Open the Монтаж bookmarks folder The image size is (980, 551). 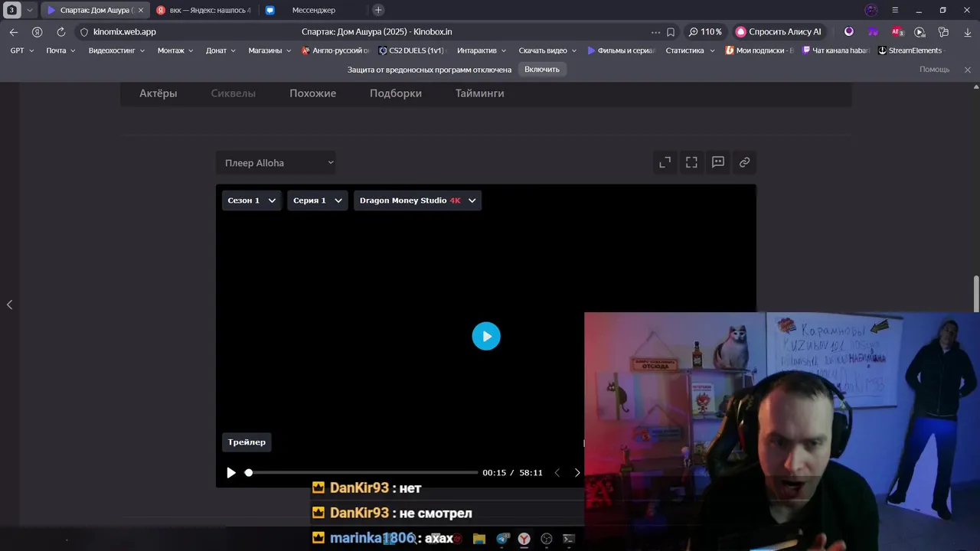tap(176, 51)
